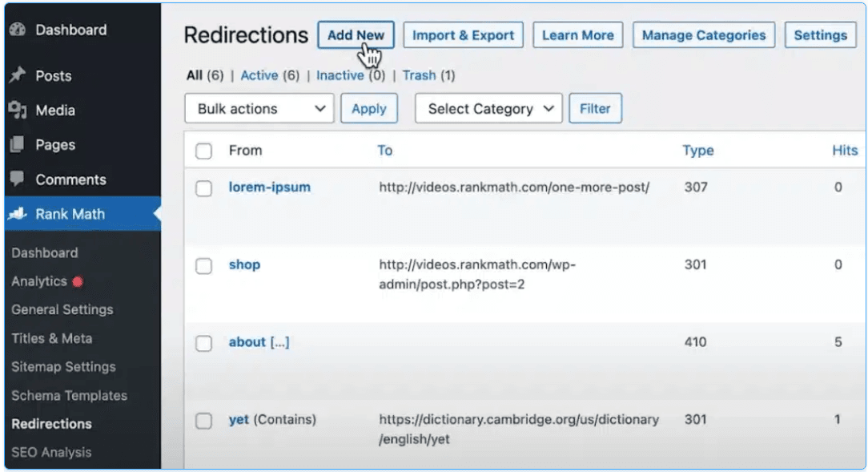Click the Media library icon
Viewport: 868px width, 472px height.
[x=18, y=110]
